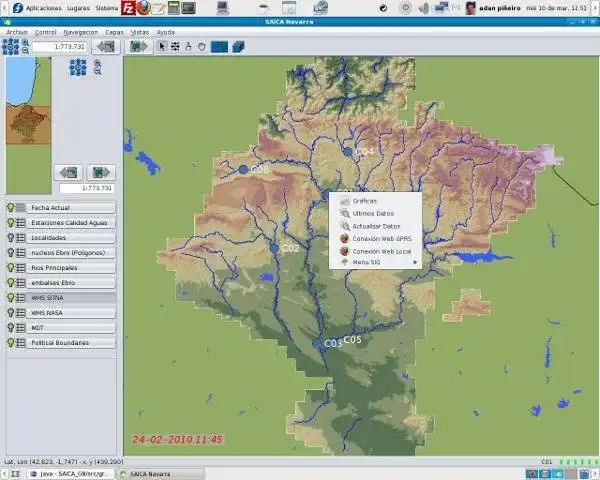Open the Navegacion menu
The image size is (600, 480).
click(x=81, y=32)
